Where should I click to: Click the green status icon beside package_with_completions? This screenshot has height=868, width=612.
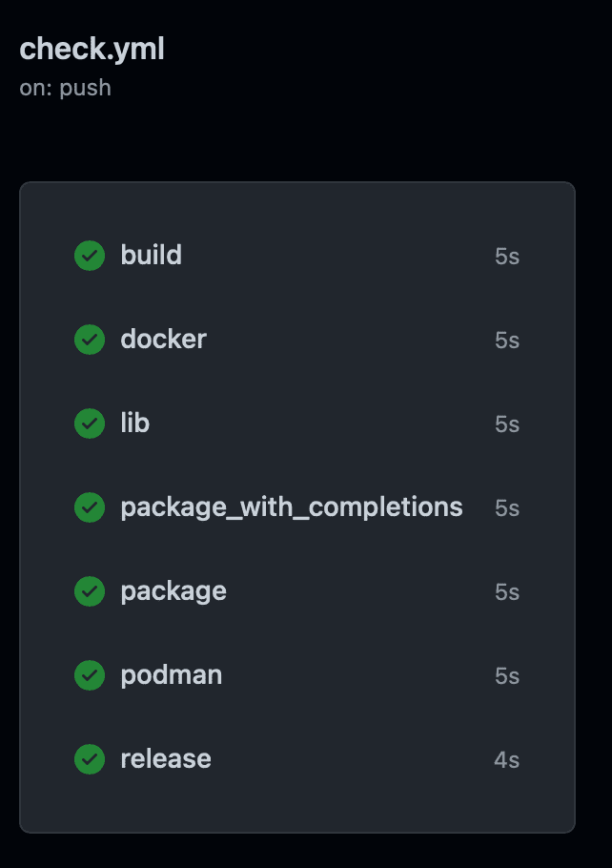pyautogui.click(x=89, y=506)
